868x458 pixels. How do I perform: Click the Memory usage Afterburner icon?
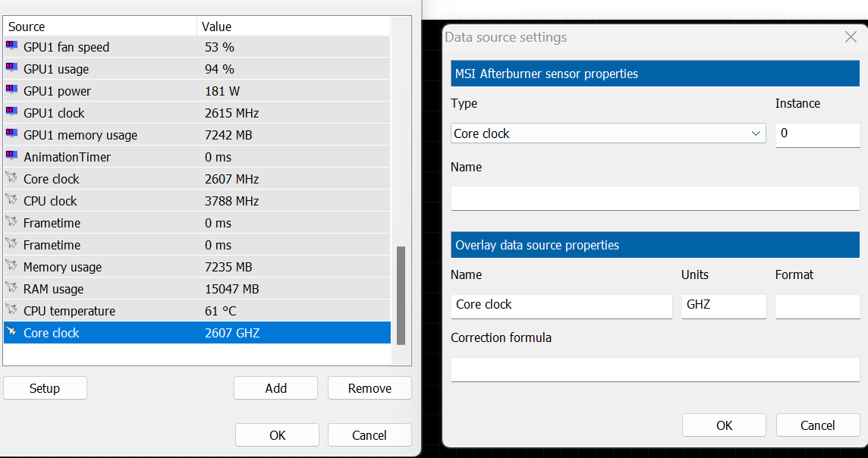(x=11, y=266)
